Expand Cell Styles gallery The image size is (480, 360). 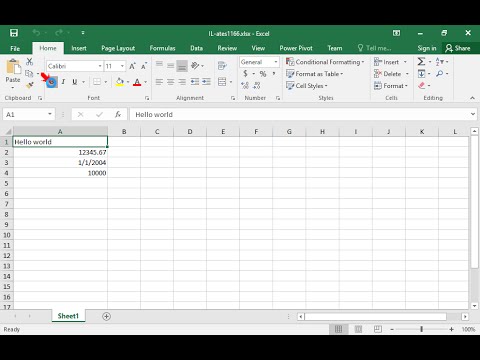pyautogui.click(x=307, y=86)
